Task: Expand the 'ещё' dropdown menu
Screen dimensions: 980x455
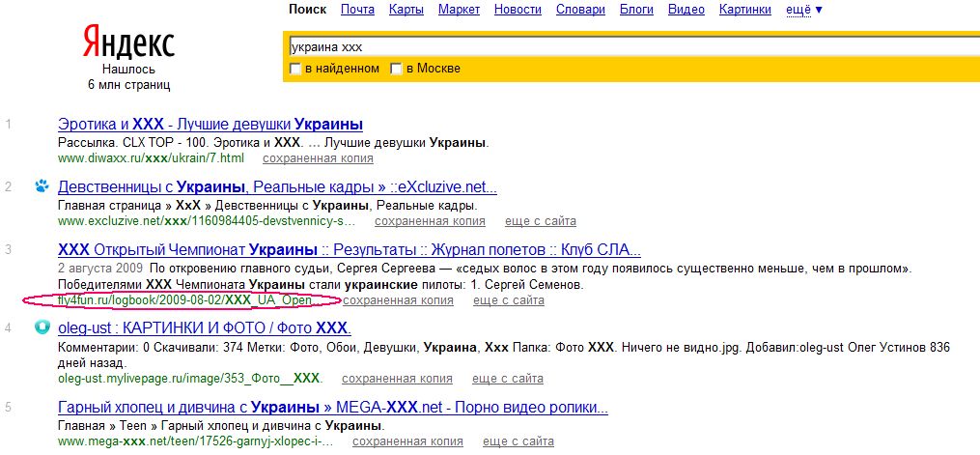Action: coord(804,10)
